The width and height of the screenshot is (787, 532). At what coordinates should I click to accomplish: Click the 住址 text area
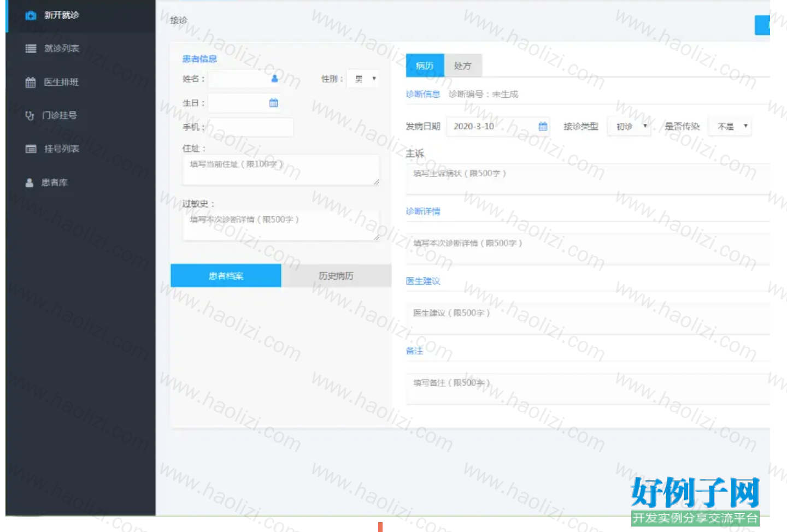(281, 170)
